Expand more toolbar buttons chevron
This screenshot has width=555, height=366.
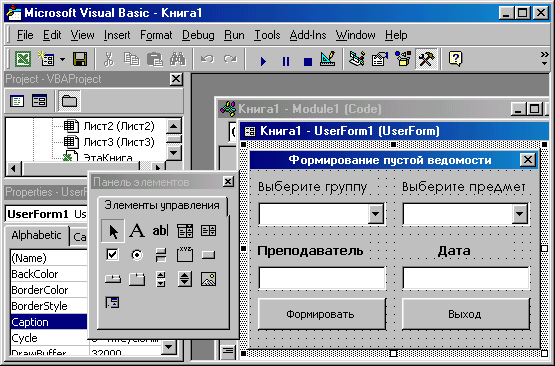(x=544, y=59)
